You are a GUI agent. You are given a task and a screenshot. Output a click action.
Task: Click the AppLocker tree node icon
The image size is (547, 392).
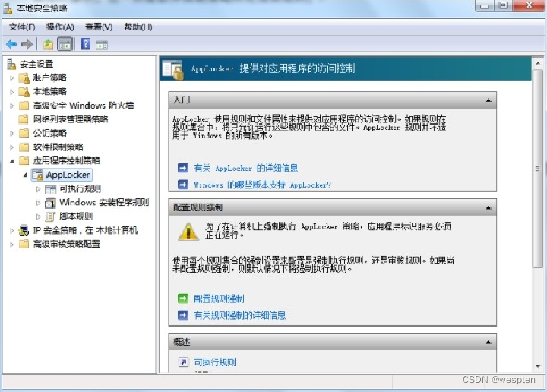point(37,175)
